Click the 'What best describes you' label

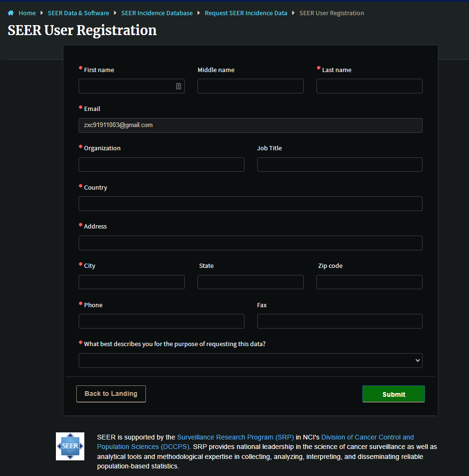click(x=175, y=344)
